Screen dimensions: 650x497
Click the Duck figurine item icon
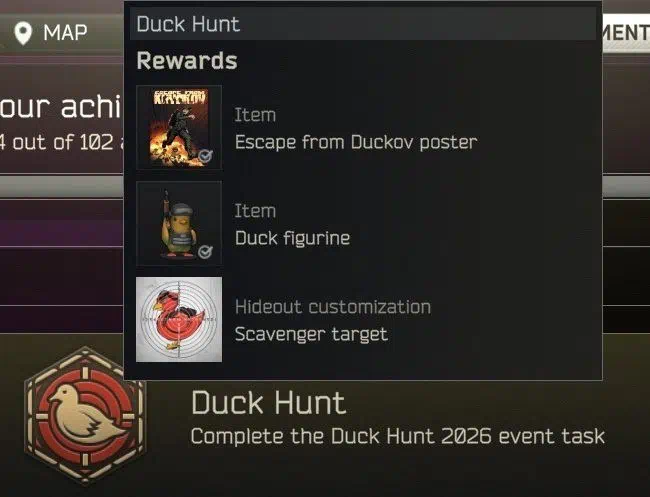(179, 223)
